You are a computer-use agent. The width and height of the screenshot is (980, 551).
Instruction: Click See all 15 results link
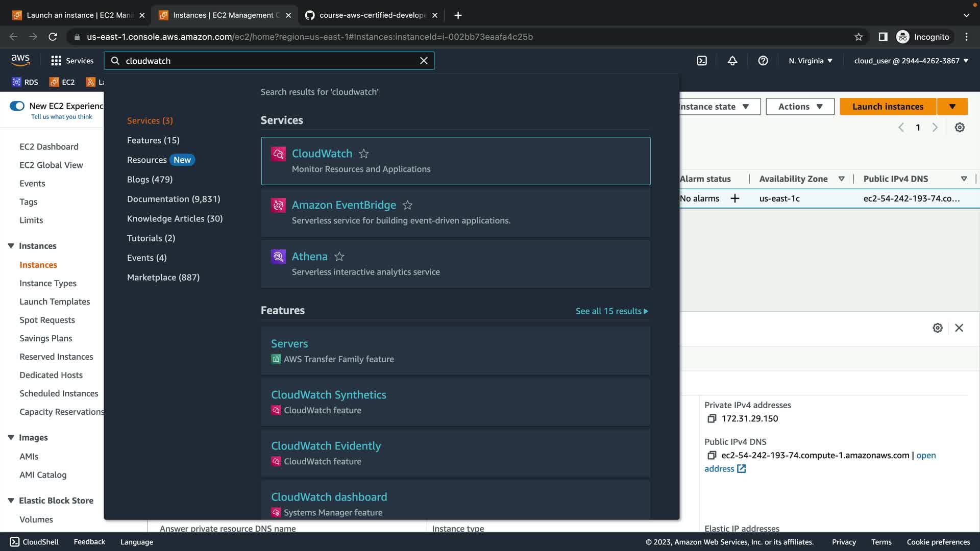(x=611, y=311)
